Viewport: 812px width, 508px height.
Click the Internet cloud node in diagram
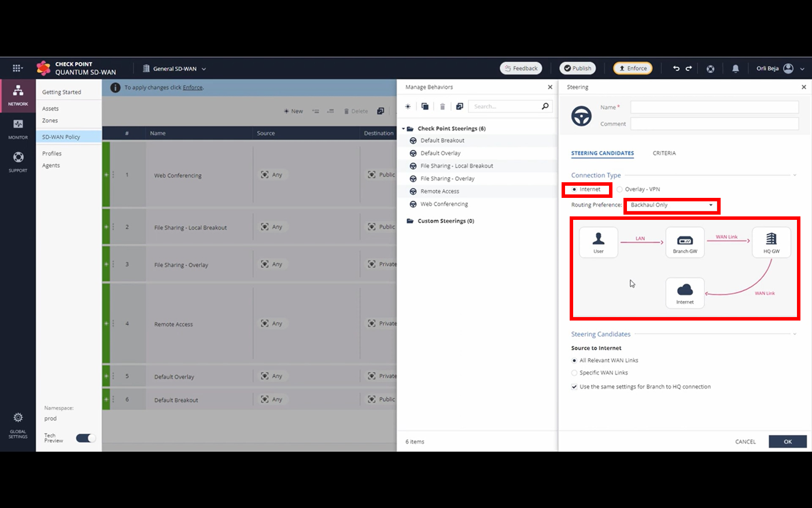coord(685,293)
